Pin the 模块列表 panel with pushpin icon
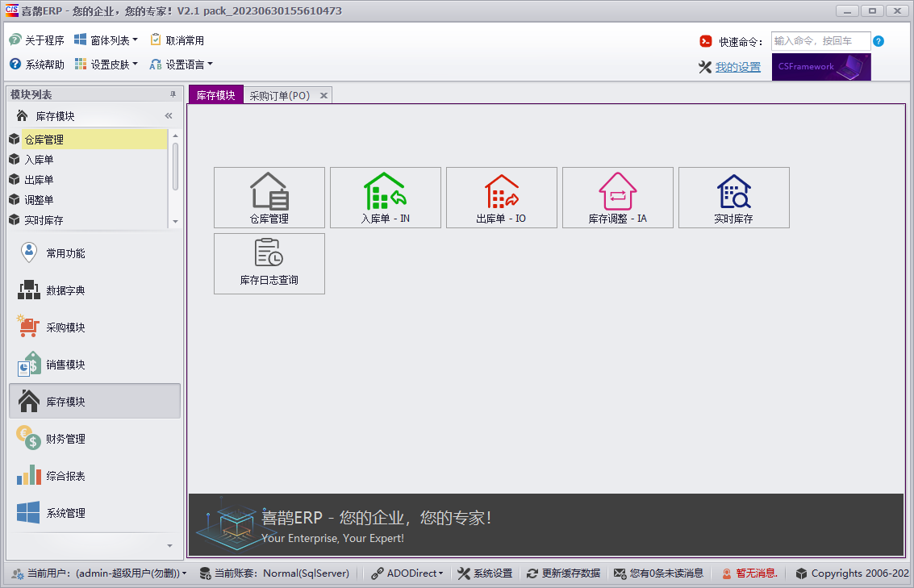This screenshot has height=588, width=914. pyautogui.click(x=172, y=94)
